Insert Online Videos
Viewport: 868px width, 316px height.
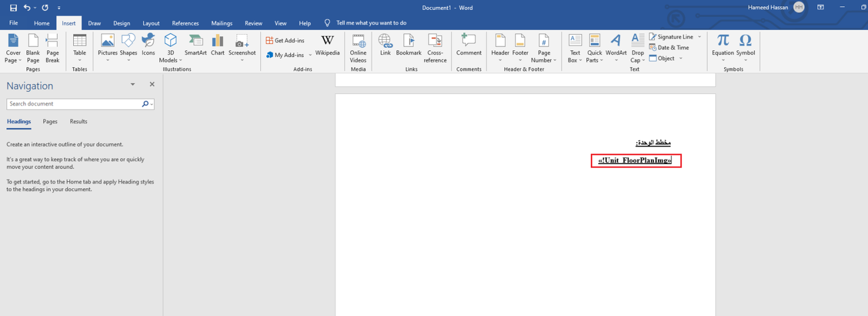click(x=358, y=48)
